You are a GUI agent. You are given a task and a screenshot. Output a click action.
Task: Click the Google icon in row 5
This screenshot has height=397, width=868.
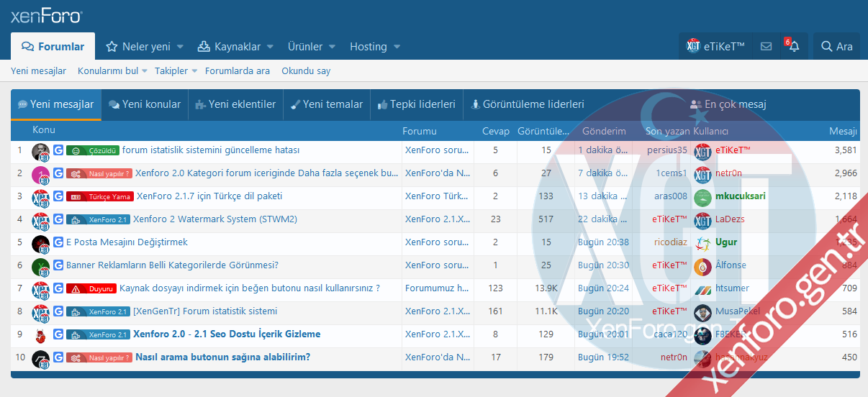click(58, 242)
